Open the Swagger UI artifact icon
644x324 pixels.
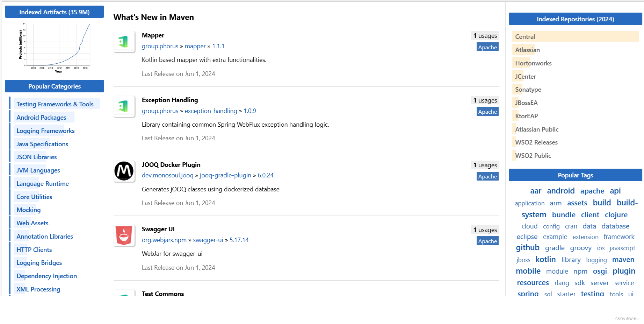tap(124, 236)
